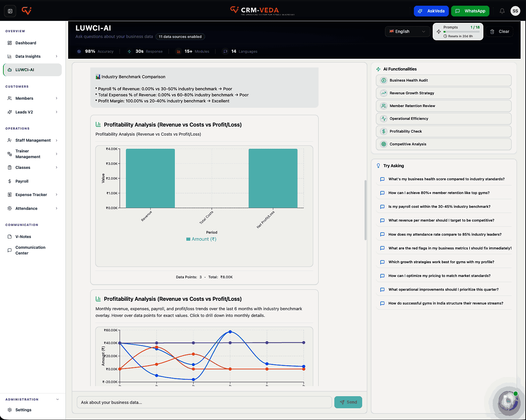Viewport: 526px width, 420px height.
Task: Collapse the sidebar with top-left panel icon
Action: (x=10, y=11)
